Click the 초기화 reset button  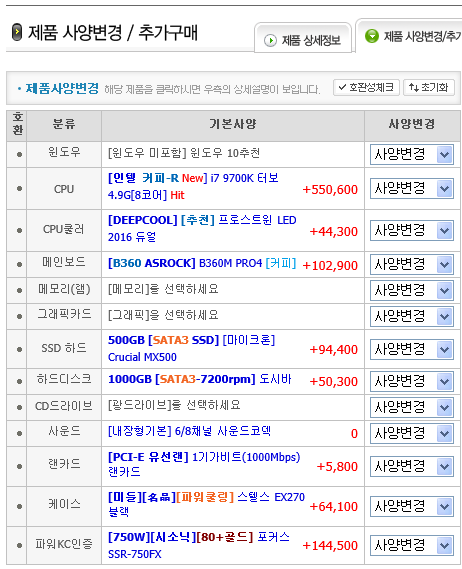[x=429, y=87]
